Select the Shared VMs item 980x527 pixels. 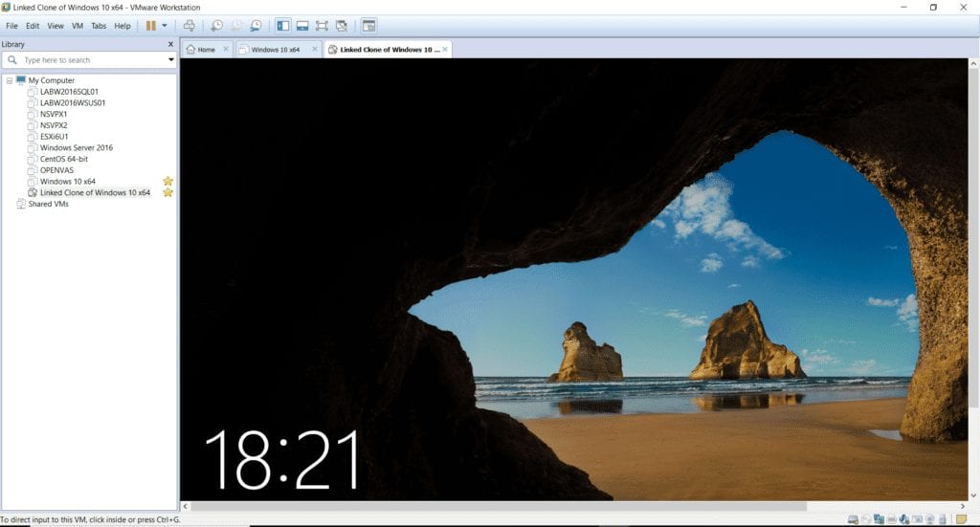[48, 204]
